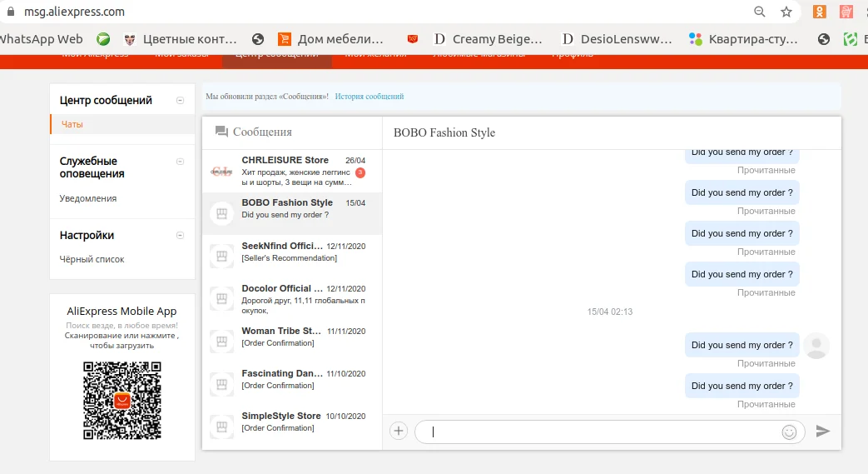Open the Woman Tribe Store conversation

coord(292,341)
